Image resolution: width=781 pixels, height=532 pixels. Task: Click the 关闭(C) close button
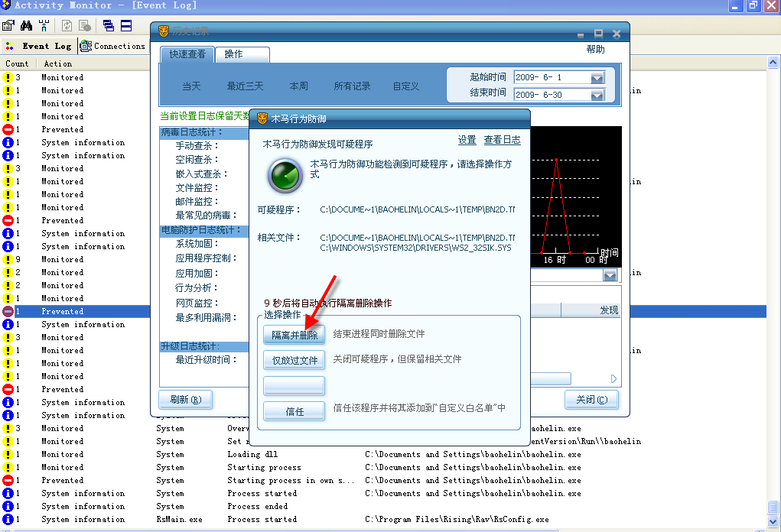pos(592,399)
